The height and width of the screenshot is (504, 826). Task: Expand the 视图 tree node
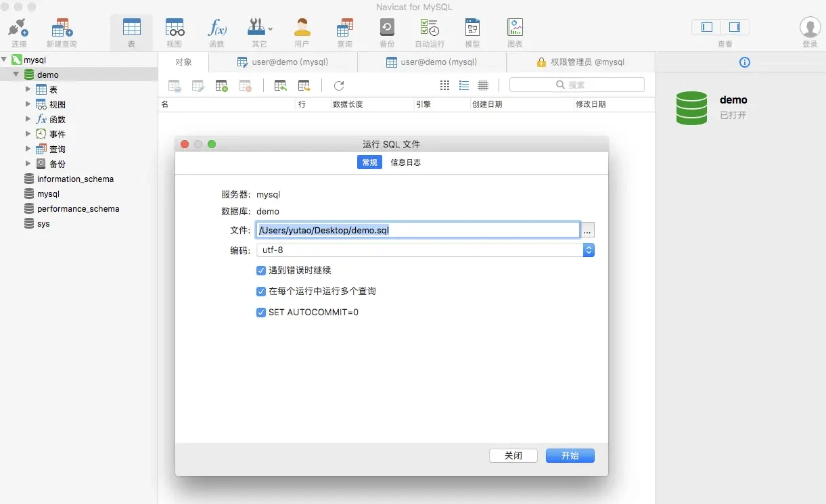point(28,104)
